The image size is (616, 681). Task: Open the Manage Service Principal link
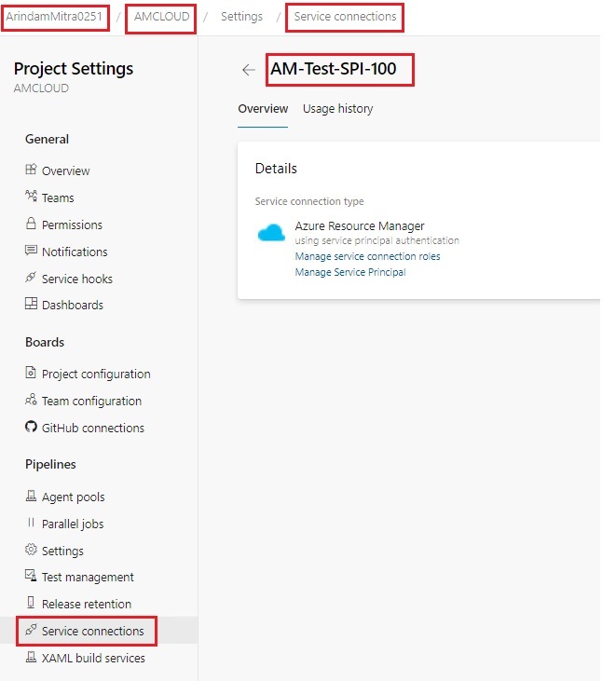click(x=350, y=272)
